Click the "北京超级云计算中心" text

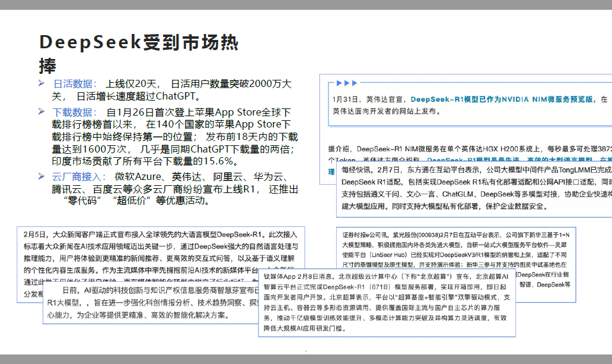(368, 276)
